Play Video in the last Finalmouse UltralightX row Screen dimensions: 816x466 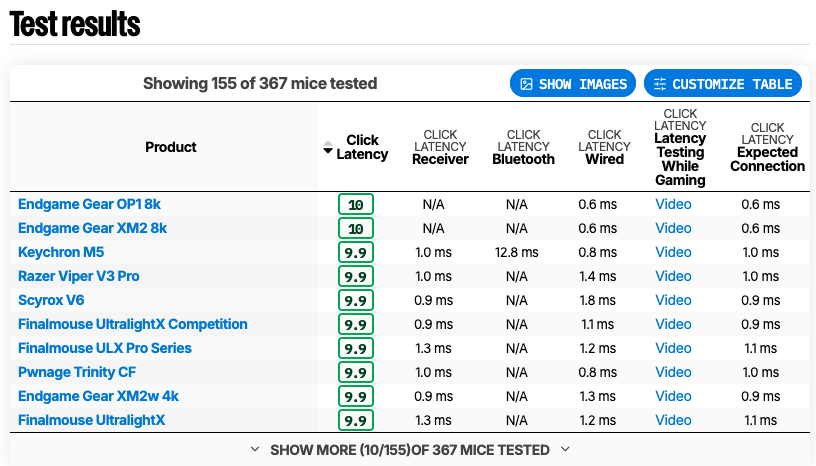pos(673,420)
